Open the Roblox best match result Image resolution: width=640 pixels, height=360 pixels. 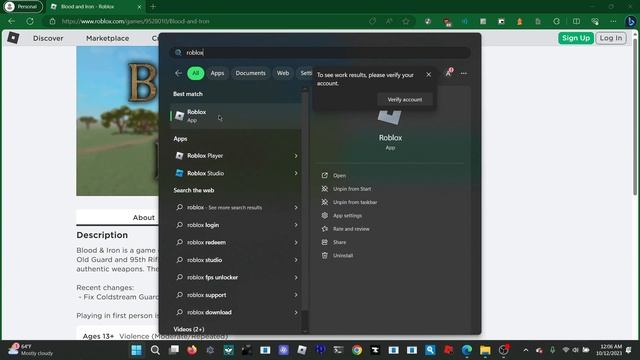coord(236,116)
